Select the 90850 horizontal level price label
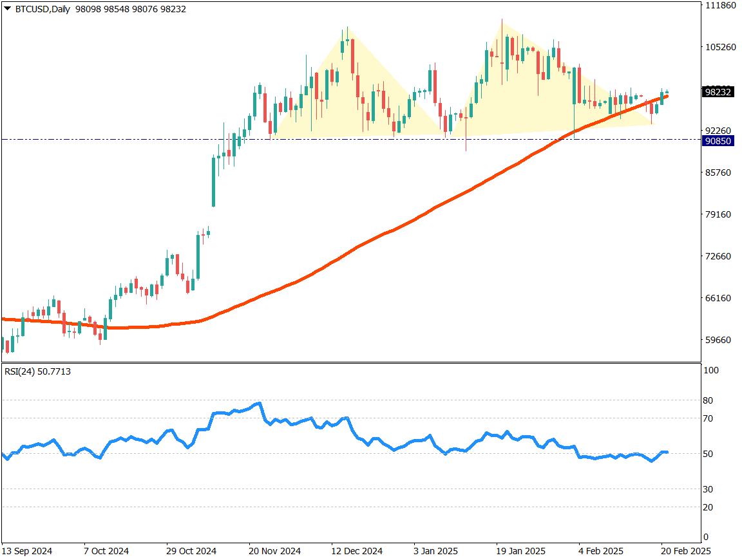 (x=718, y=140)
